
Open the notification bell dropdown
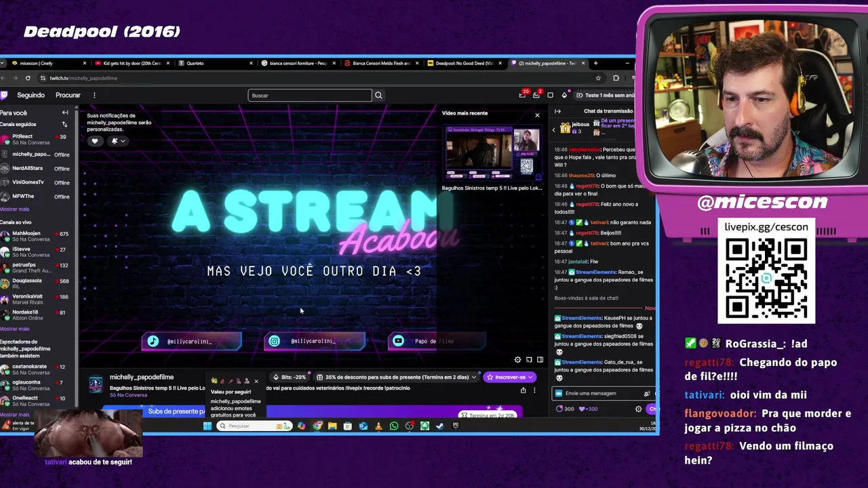117,141
